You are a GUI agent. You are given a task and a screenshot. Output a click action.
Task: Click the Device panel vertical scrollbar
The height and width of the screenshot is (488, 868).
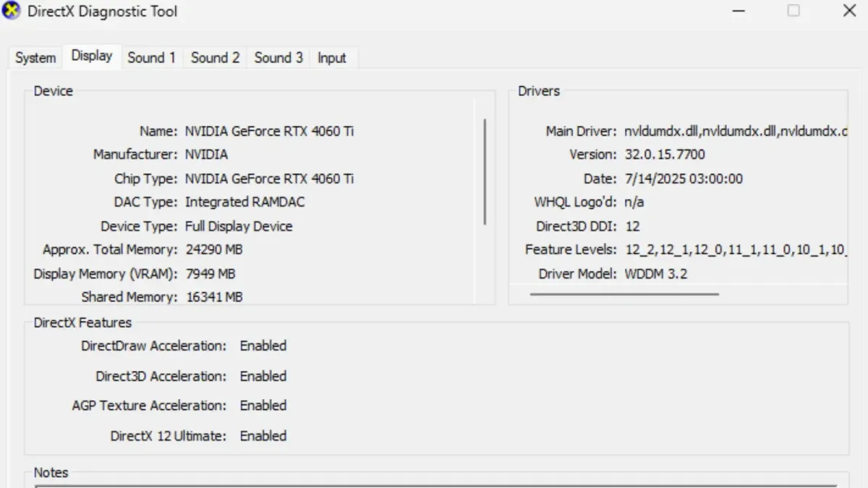click(484, 172)
